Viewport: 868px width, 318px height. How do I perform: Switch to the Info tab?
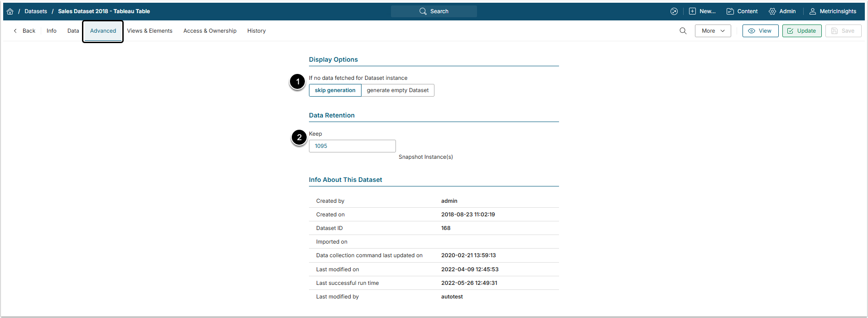click(52, 31)
